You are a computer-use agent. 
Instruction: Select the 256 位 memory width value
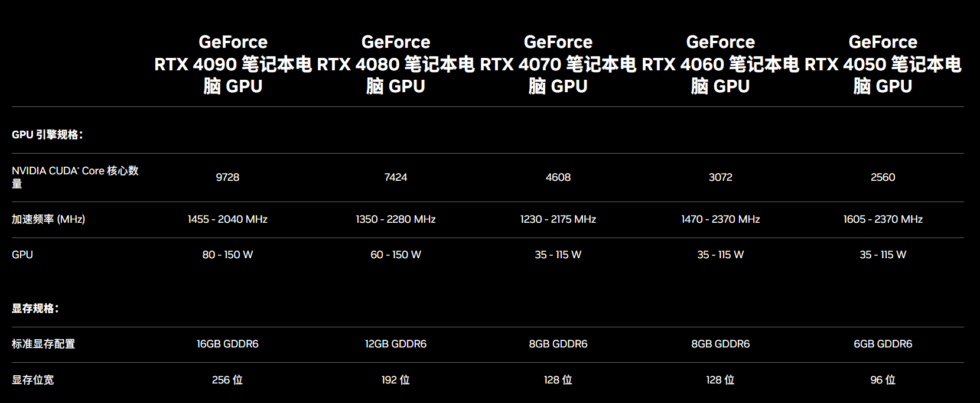[x=227, y=380]
